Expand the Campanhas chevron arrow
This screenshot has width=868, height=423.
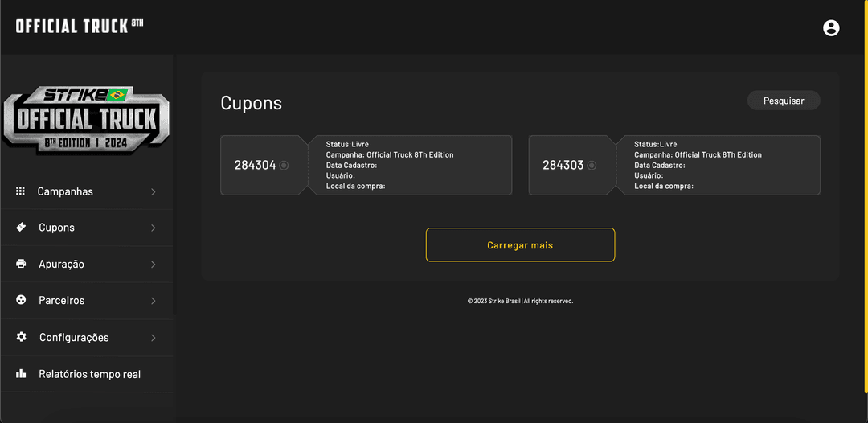[x=154, y=191]
